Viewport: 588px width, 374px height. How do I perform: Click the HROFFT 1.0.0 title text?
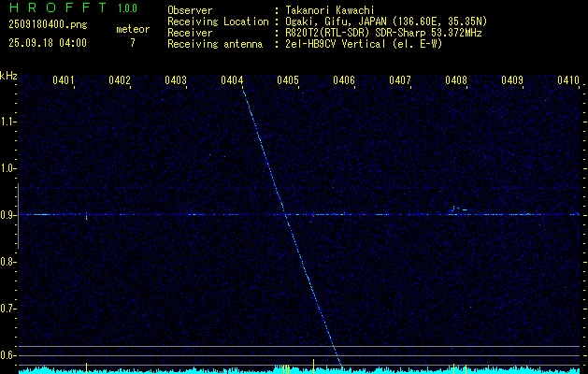tap(73, 7)
